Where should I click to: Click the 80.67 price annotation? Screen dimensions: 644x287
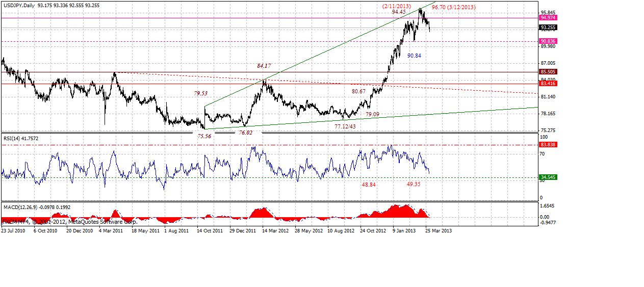click(358, 91)
